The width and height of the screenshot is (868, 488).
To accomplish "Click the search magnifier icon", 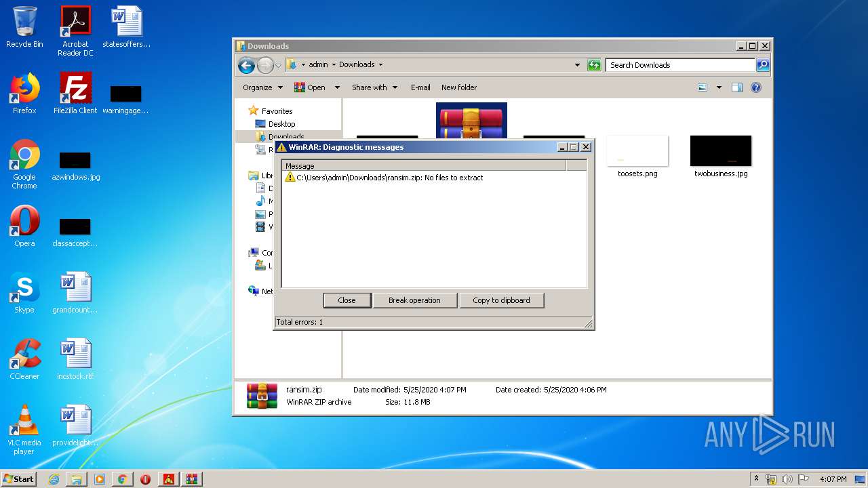I will click(763, 65).
